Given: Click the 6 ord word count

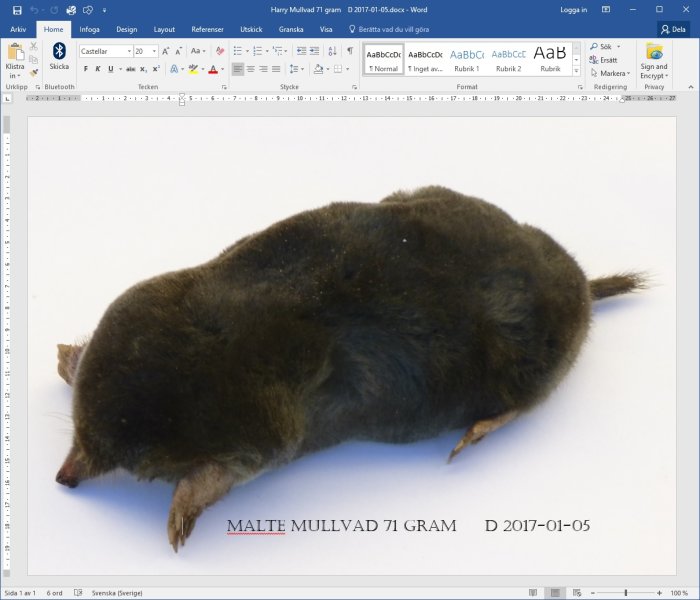Looking at the screenshot, I should 54,593.
